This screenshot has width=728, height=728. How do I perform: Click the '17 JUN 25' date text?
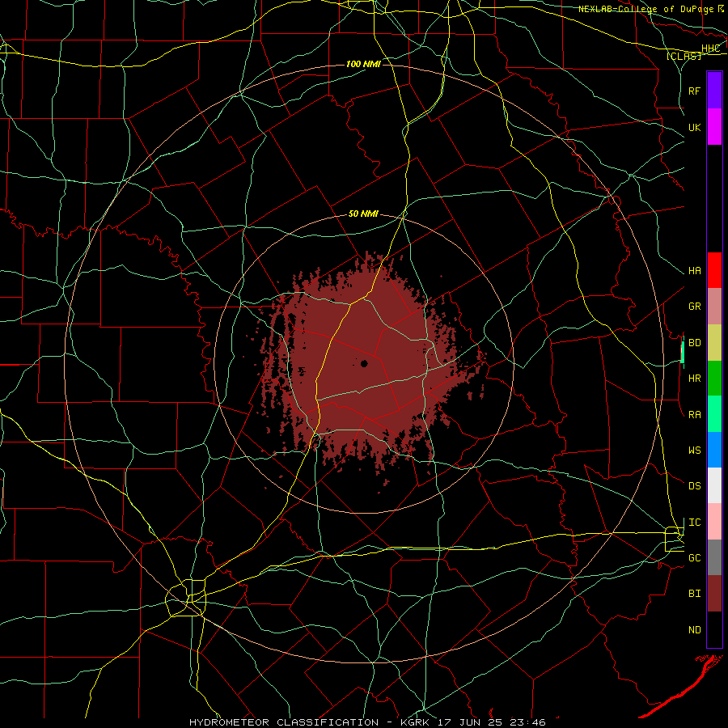[469, 722]
